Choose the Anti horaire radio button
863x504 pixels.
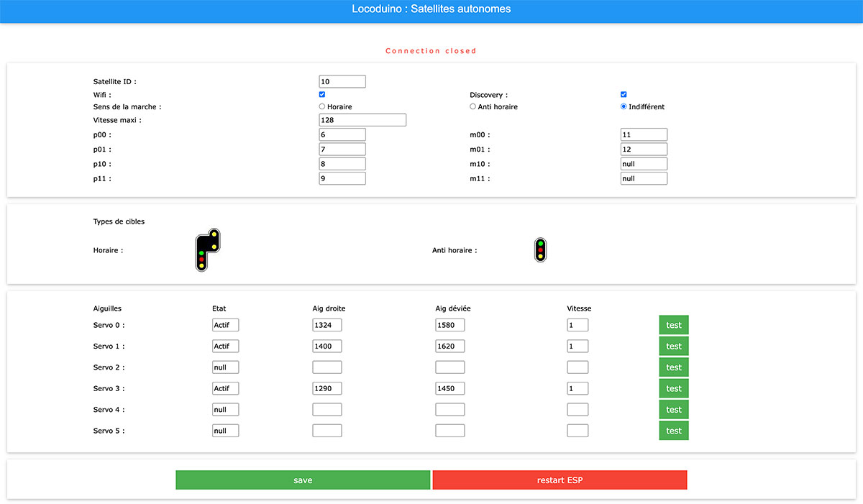pos(472,106)
